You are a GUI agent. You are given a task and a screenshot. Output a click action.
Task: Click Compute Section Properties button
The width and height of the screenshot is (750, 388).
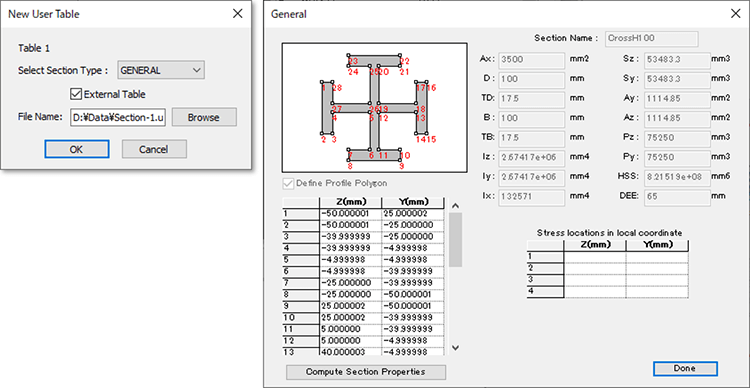[x=366, y=372]
